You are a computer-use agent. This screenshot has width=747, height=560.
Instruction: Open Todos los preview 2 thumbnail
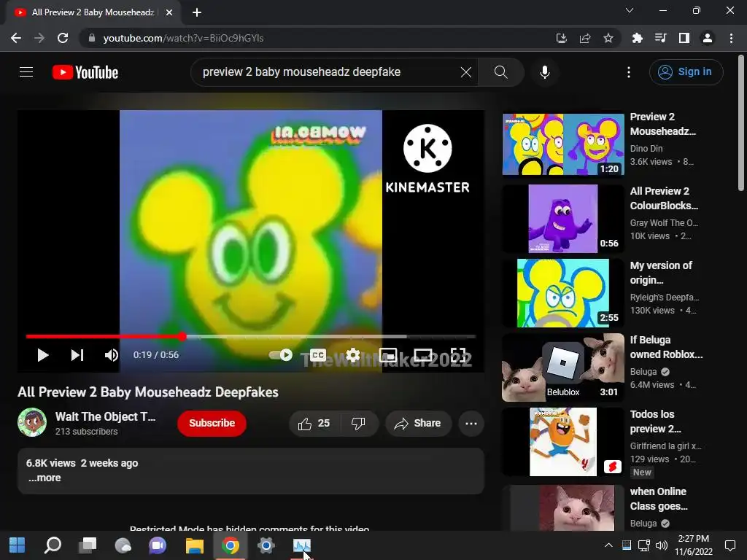click(x=563, y=441)
